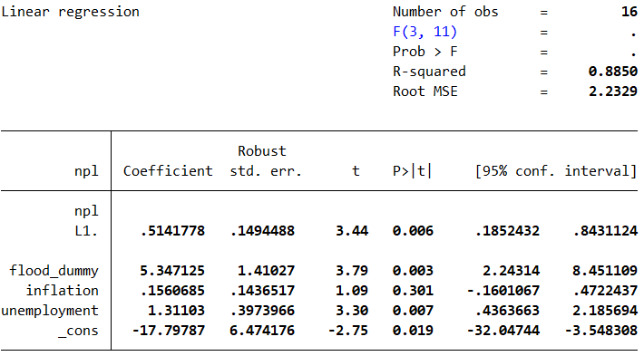
Task: Click the 'Number of obs' label
Action: pos(445,12)
